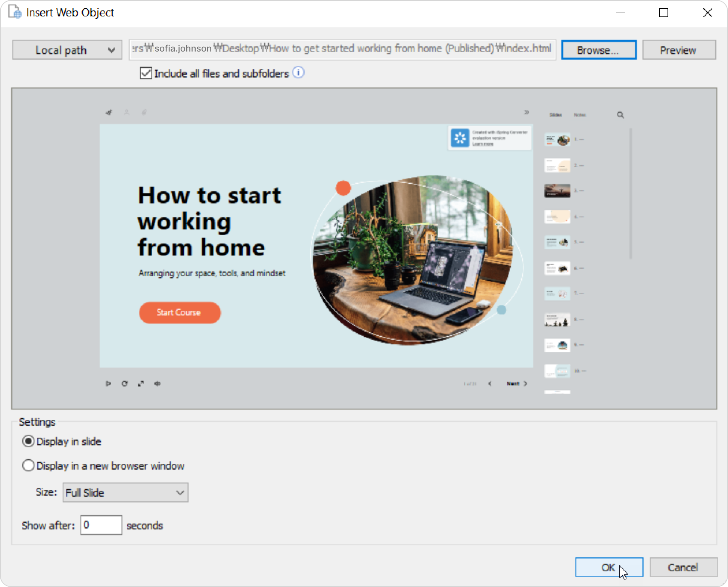This screenshot has width=728, height=587.
Task: Select slide 6 thumbnail in preview sidebar
Action: tap(557, 268)
